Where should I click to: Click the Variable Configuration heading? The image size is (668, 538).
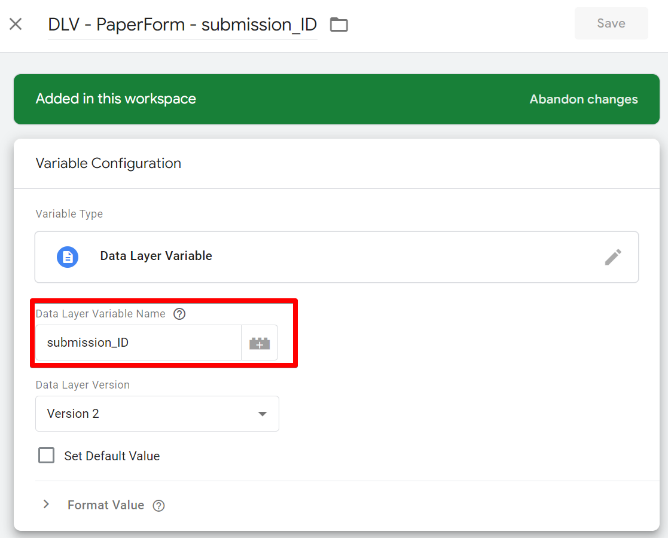tap(108, 163)
